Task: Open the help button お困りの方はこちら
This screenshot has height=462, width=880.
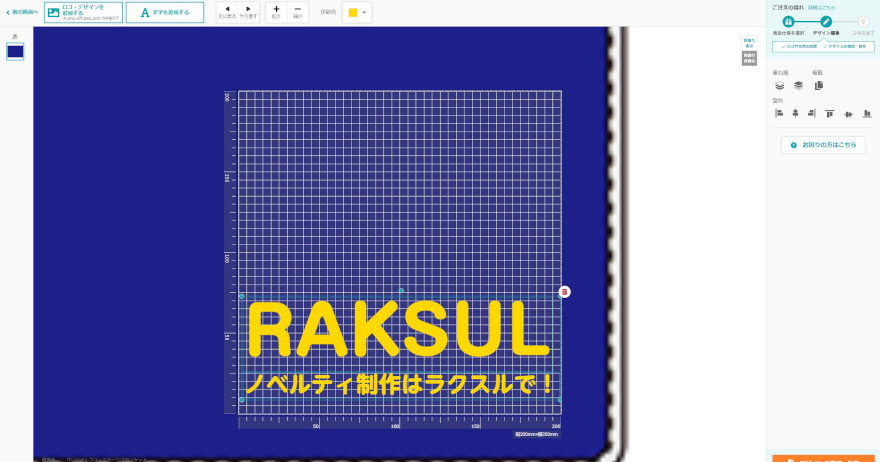Action: (x=823, y=145)
